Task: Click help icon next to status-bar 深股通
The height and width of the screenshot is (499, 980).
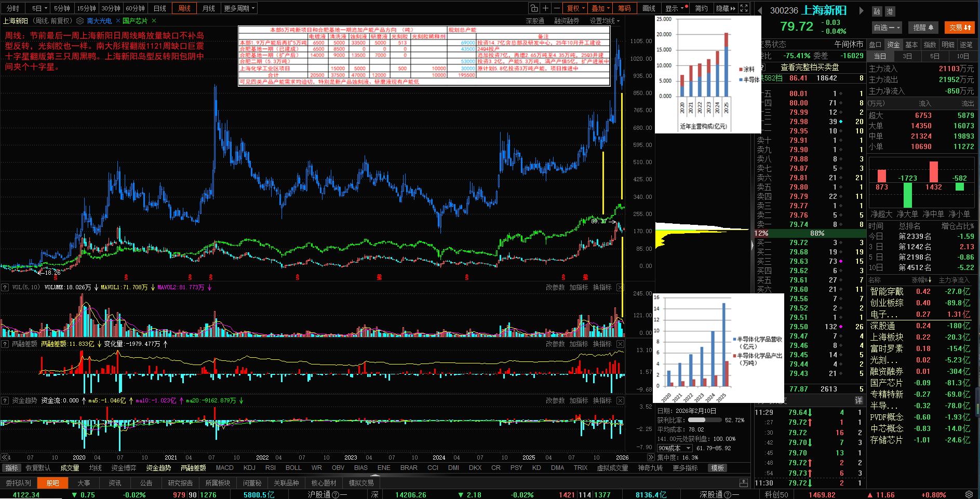Action: pos(727,495)
